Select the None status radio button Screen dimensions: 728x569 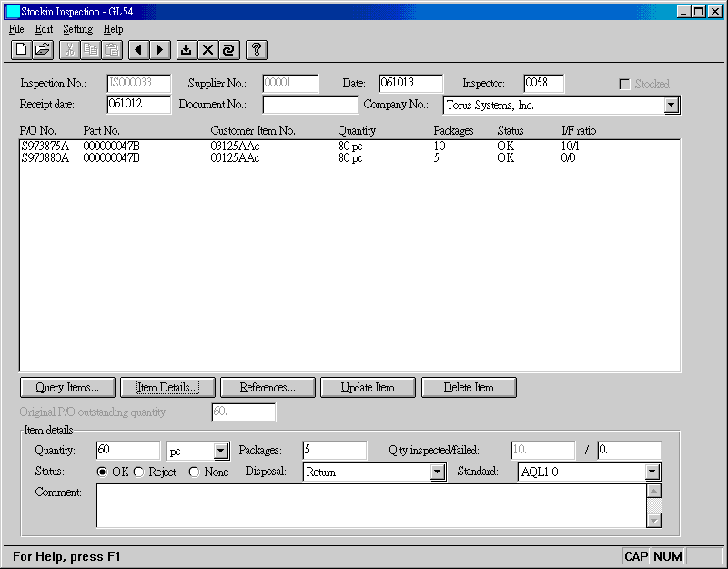click(194, 472)
